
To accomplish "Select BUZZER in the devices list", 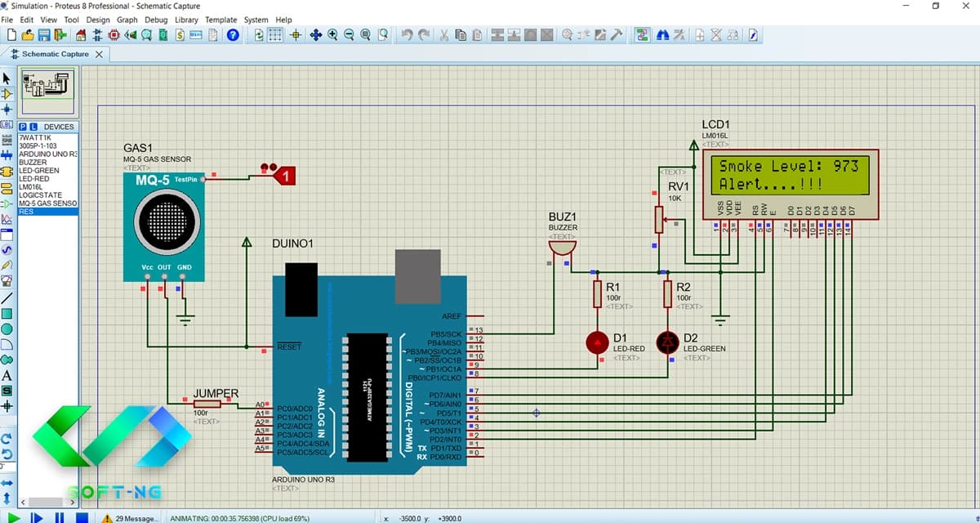I will 47,162.
